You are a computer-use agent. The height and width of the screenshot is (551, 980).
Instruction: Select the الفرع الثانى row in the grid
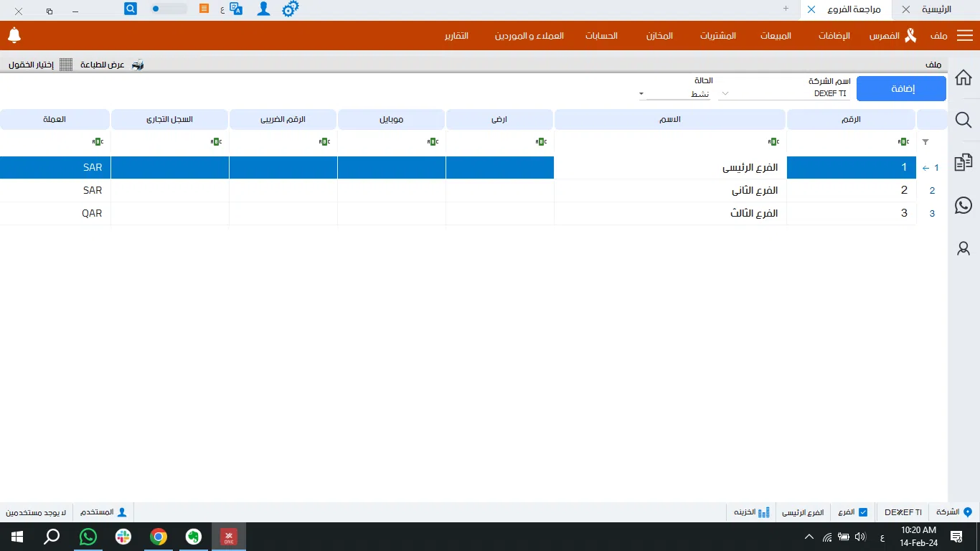tap(753, 190)
